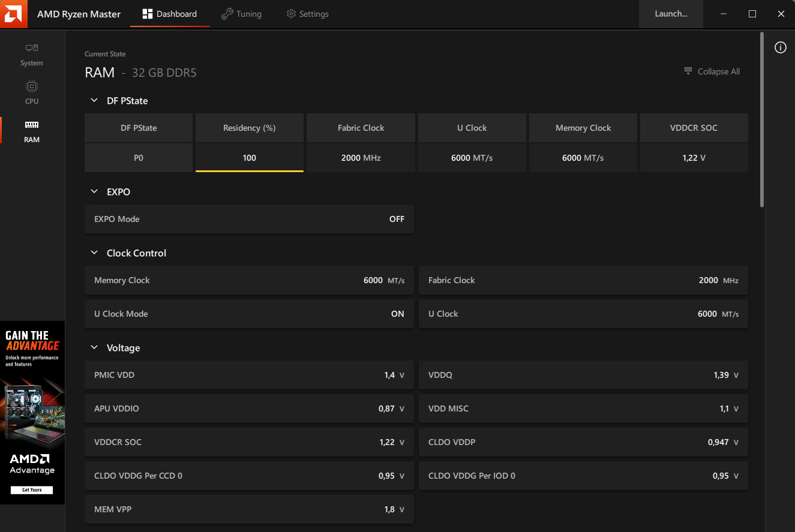The image size is (795, 532).
Task: Collapse the DF PState section
Action: (94, 101)
